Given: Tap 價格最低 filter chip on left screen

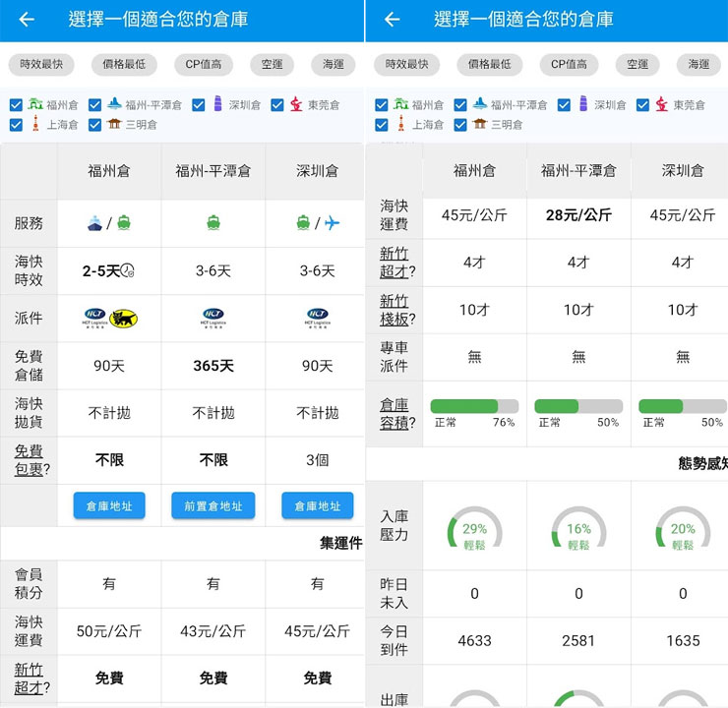Looking at the screenshot, I should point(124,64).
